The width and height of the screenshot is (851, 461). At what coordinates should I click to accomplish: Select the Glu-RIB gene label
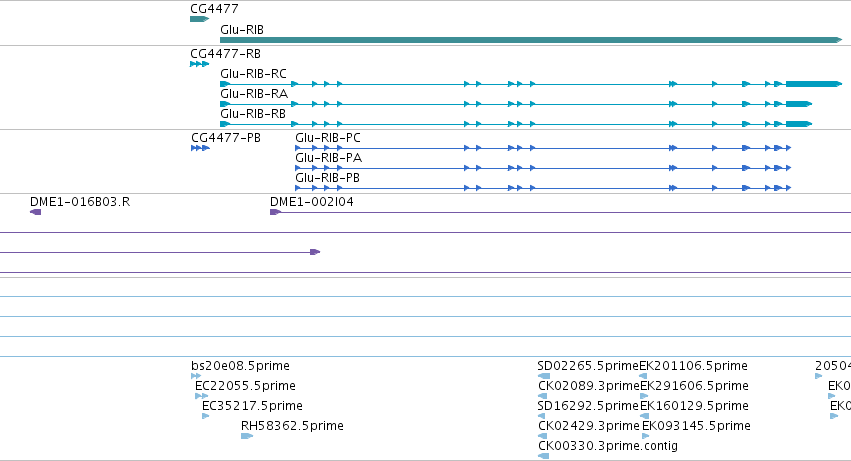tap(242, 30)
